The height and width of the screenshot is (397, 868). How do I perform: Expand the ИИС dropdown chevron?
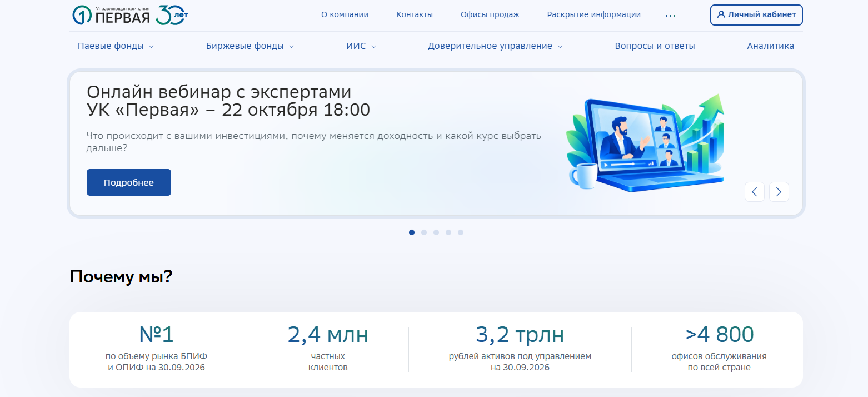click(373, 47)
